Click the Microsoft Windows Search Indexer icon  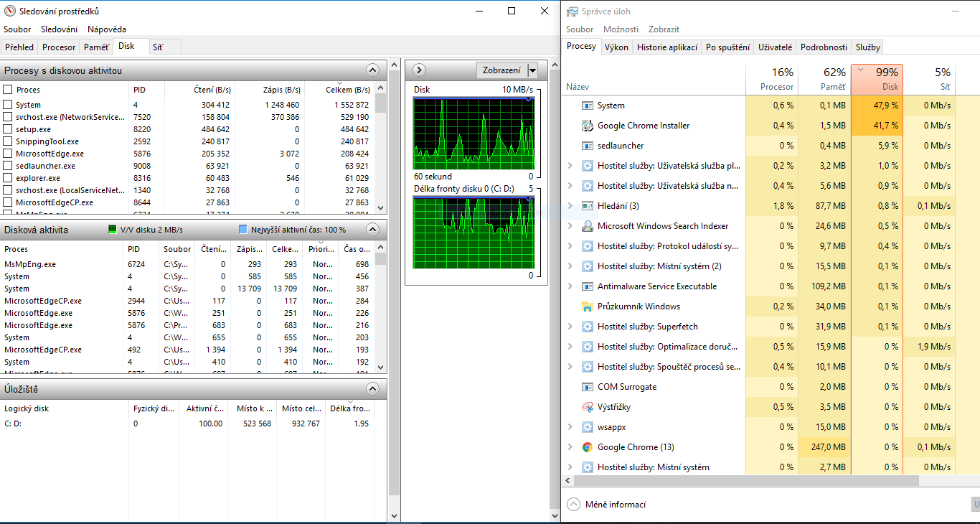click(588, 226)
